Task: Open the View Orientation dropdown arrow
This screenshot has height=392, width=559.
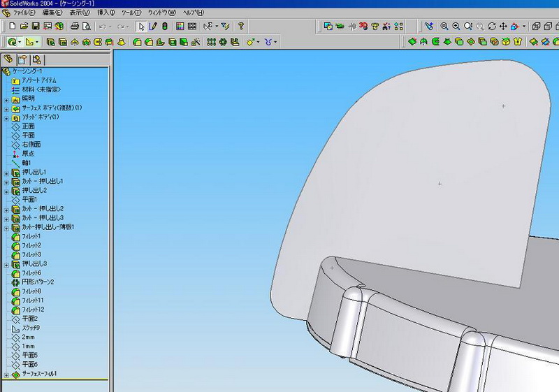Action: click(523, 26)
